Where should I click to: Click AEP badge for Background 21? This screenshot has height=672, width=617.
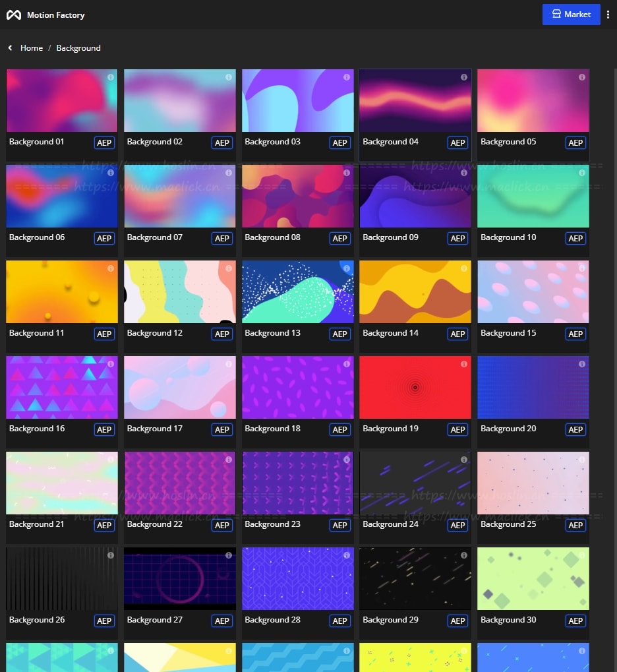point(104,525)
